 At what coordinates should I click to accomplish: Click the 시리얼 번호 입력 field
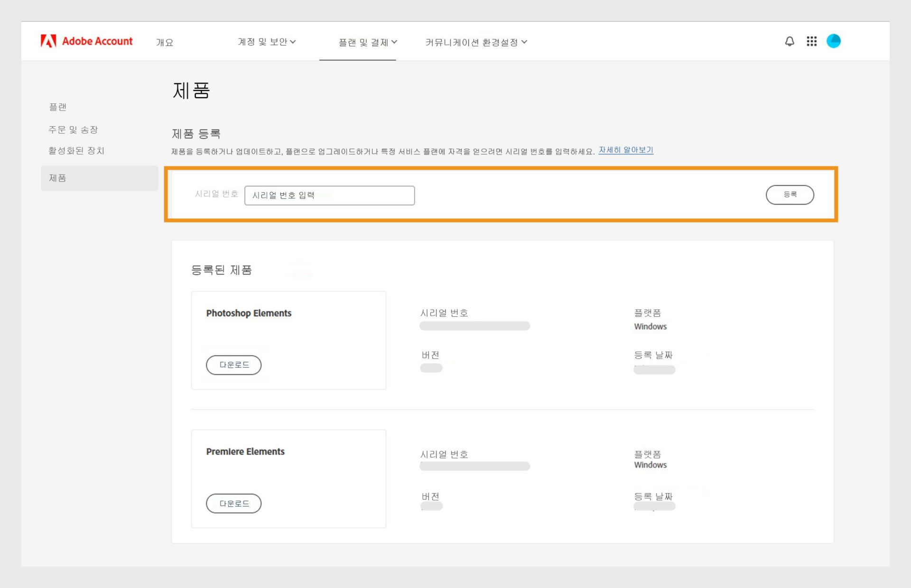tap(329, 195)
